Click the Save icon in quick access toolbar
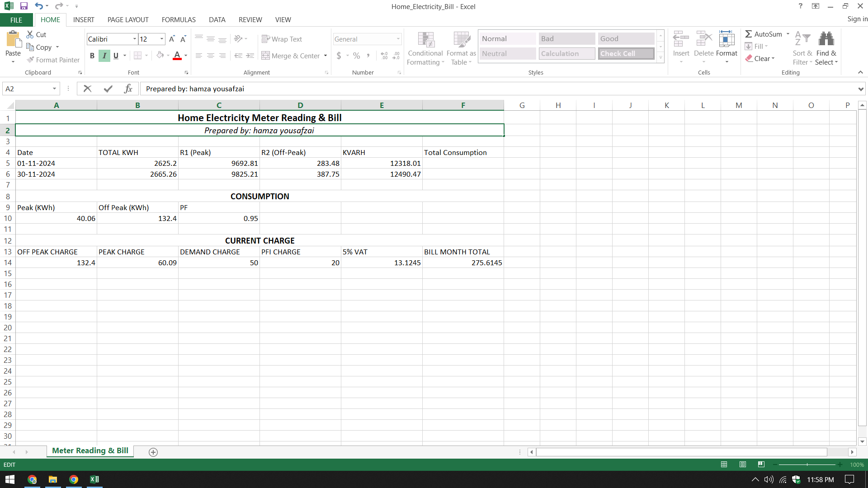The image size is (868, 488). [x=24, y=6]
